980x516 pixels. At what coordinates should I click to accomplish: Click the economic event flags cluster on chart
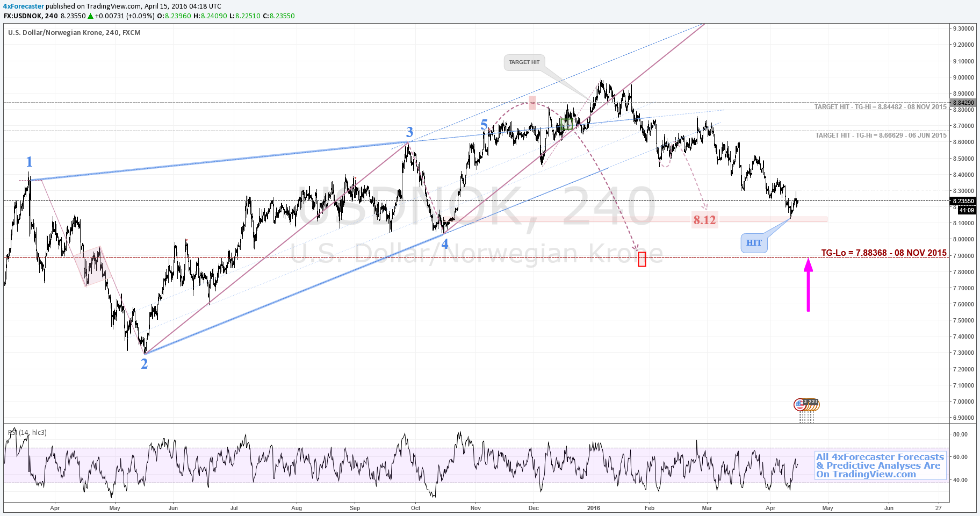tap(806, 405)
